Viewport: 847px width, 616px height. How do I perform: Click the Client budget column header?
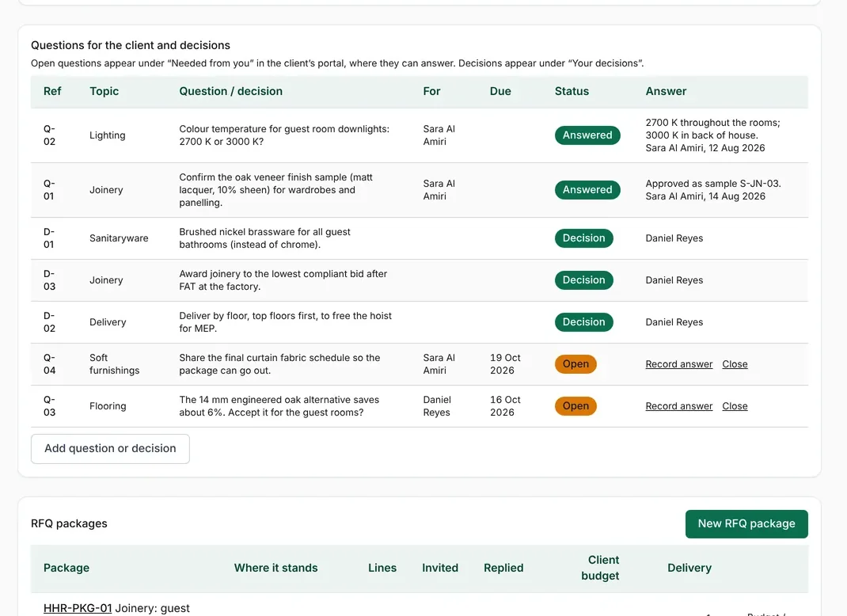(600, 568)
